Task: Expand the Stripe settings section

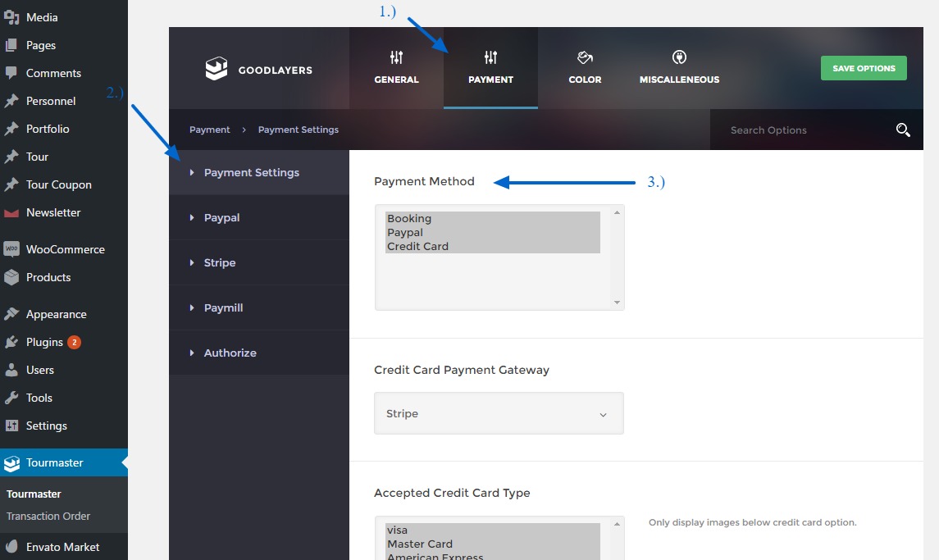Action: 220,263
